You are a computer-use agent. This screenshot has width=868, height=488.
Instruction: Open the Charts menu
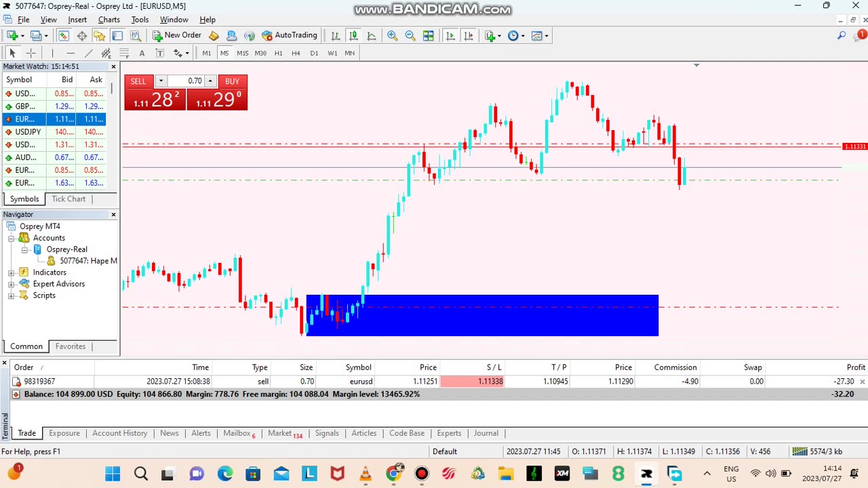(109, 20)
